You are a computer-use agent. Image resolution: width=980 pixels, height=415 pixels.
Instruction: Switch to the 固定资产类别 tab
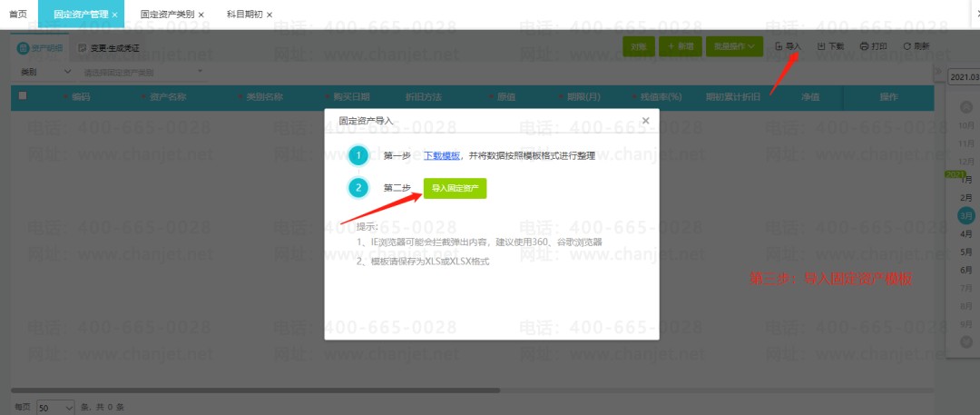(x=167, y=15)
